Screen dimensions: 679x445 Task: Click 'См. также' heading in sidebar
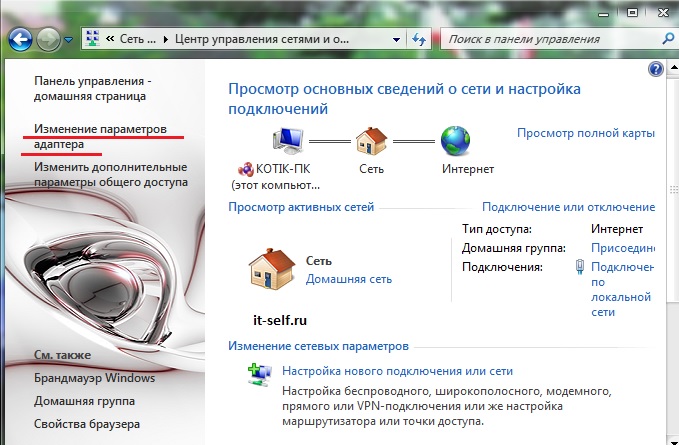(62, 355)
